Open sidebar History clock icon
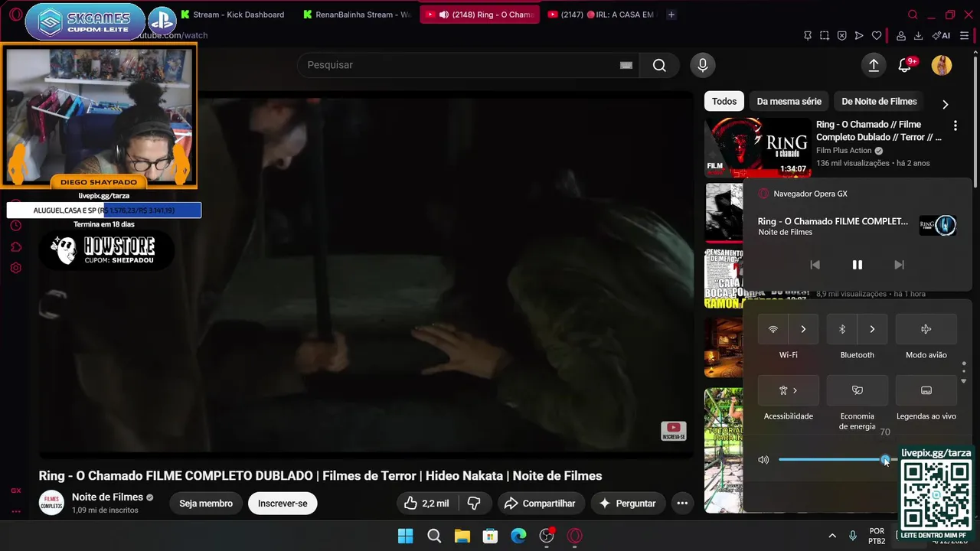The width and height of the screenshot is (980, 551). coord(15,225)
